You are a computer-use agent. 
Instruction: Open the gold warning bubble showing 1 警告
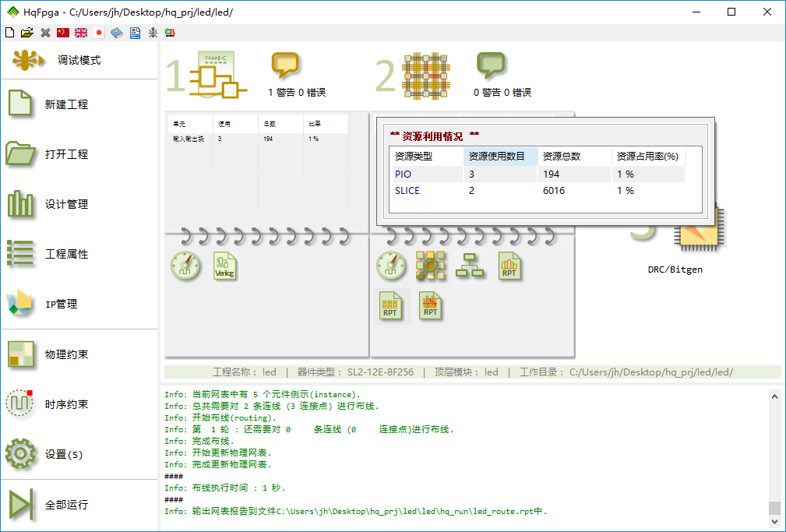coord(285,66)
